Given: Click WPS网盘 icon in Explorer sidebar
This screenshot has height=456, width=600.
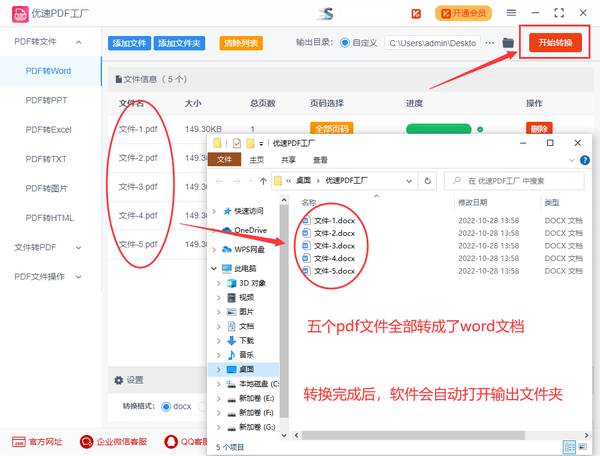Looking at the screenshot, I should tap(227, 249).
